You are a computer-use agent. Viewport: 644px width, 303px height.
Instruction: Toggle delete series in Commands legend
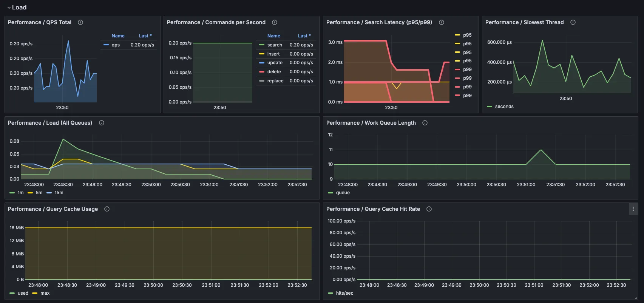[x=274, y=72]
